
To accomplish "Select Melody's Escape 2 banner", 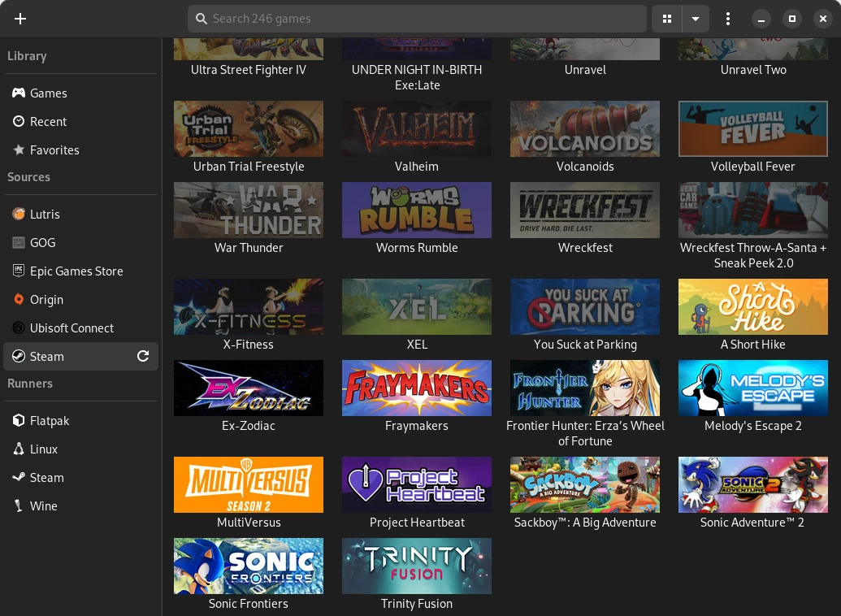I will coord(753,388).
